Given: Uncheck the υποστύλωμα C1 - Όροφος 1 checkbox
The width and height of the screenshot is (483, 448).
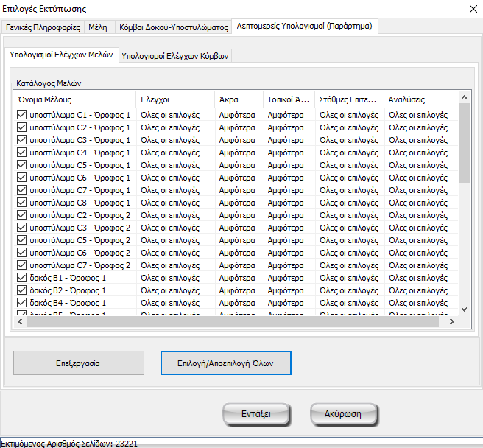Looking at the screenshot, I should tap(21, 115).
